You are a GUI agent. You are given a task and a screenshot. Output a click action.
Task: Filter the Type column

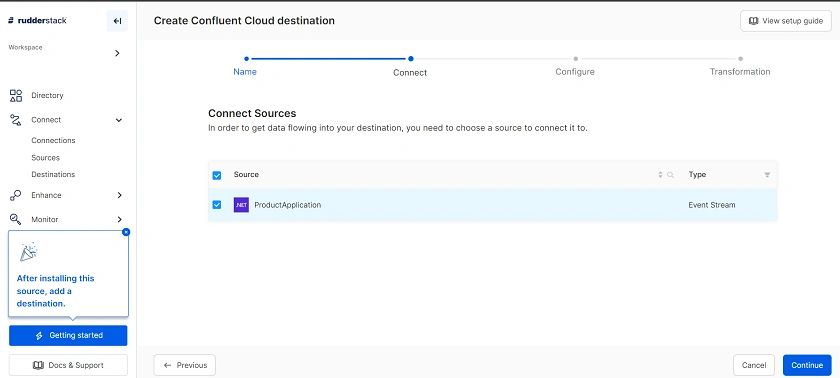click(x=767, y=175)
